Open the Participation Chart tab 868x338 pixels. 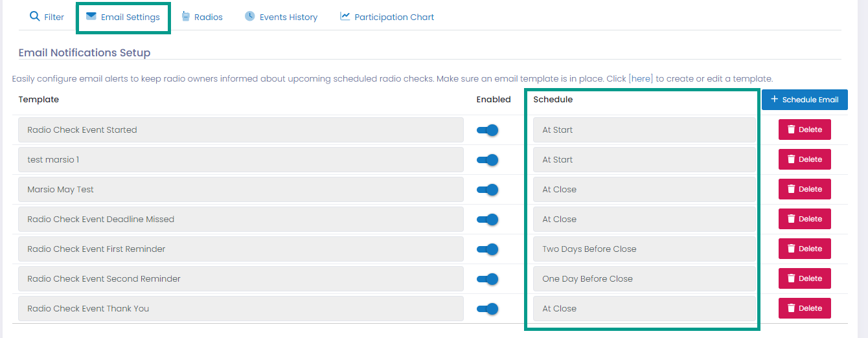(x=387, y=17)
